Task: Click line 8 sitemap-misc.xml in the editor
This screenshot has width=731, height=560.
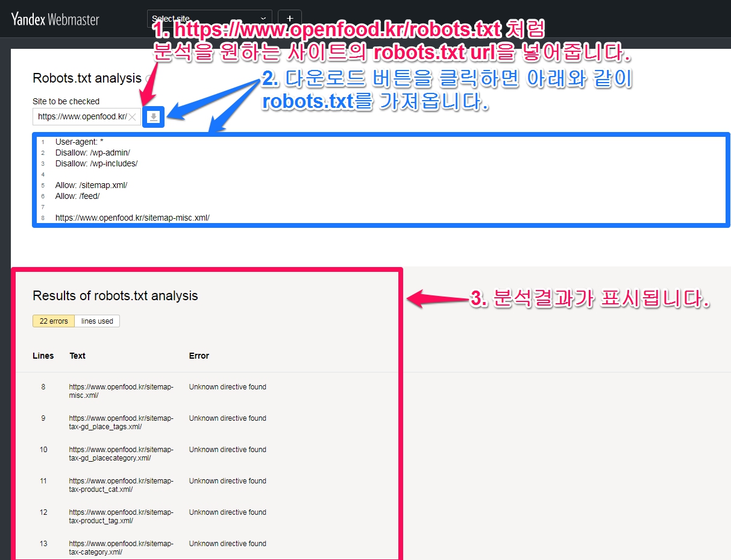Action: click(132, 218)
